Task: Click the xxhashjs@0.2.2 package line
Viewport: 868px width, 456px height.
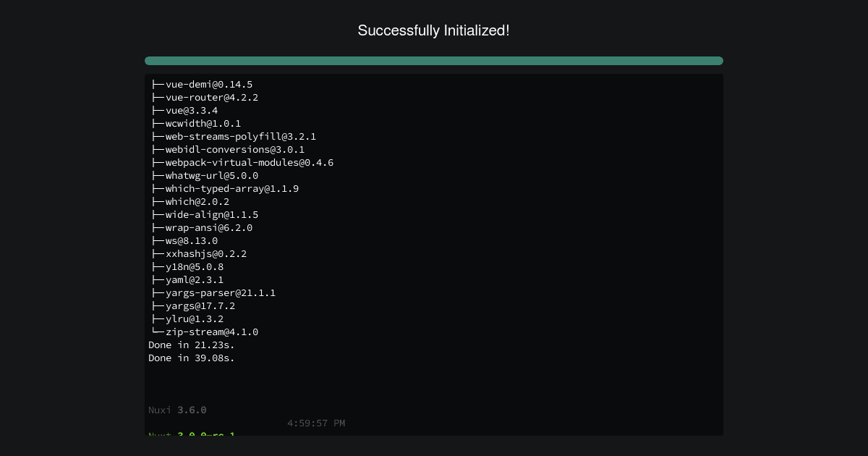Action: (197, 253)
